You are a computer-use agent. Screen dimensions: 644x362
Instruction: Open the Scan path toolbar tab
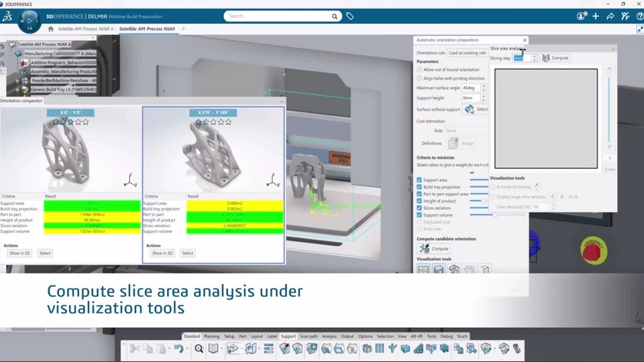point(309,336)
